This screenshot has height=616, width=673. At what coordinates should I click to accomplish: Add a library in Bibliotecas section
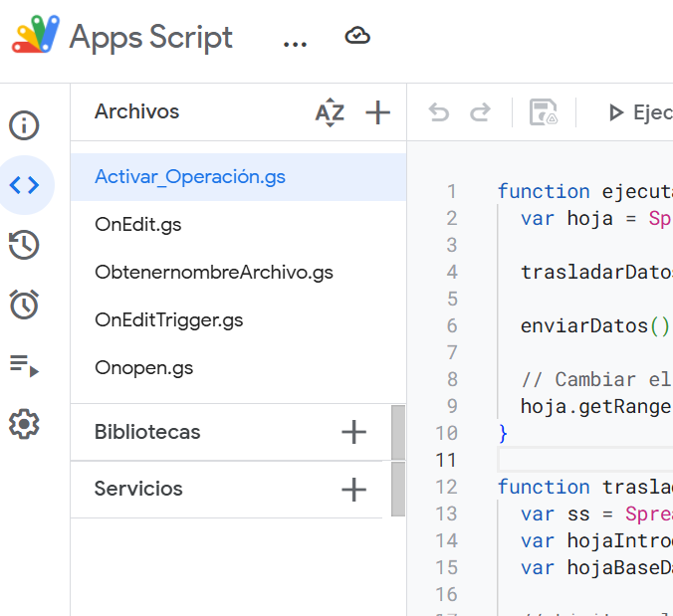353,432
